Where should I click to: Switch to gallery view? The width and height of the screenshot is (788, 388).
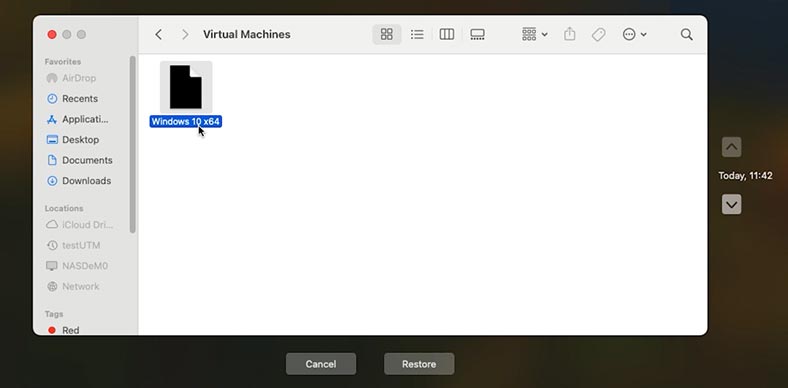click(x=477, y=34)
